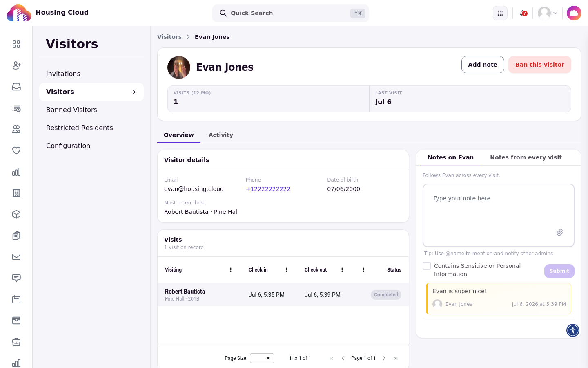588x368 pixels.
Task: Click the add user sidebar icon
Action: point(16,65)
